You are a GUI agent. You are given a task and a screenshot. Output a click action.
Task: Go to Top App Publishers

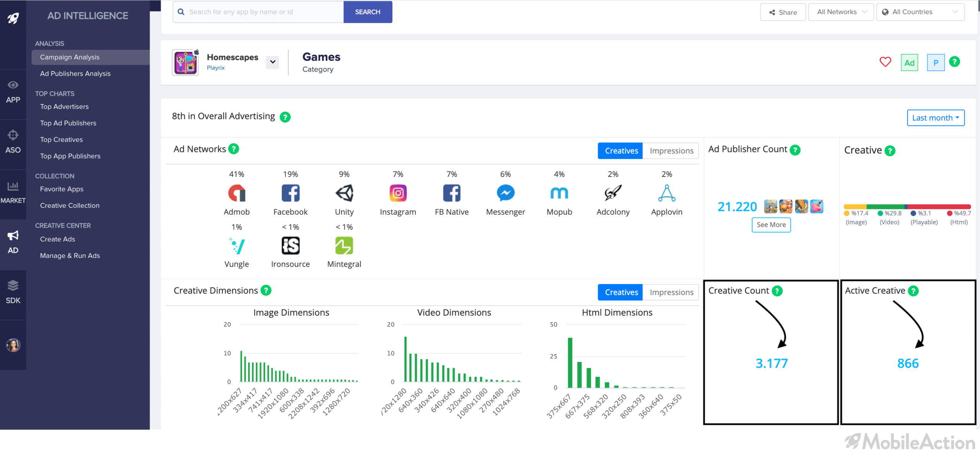(x=70, y=156)
